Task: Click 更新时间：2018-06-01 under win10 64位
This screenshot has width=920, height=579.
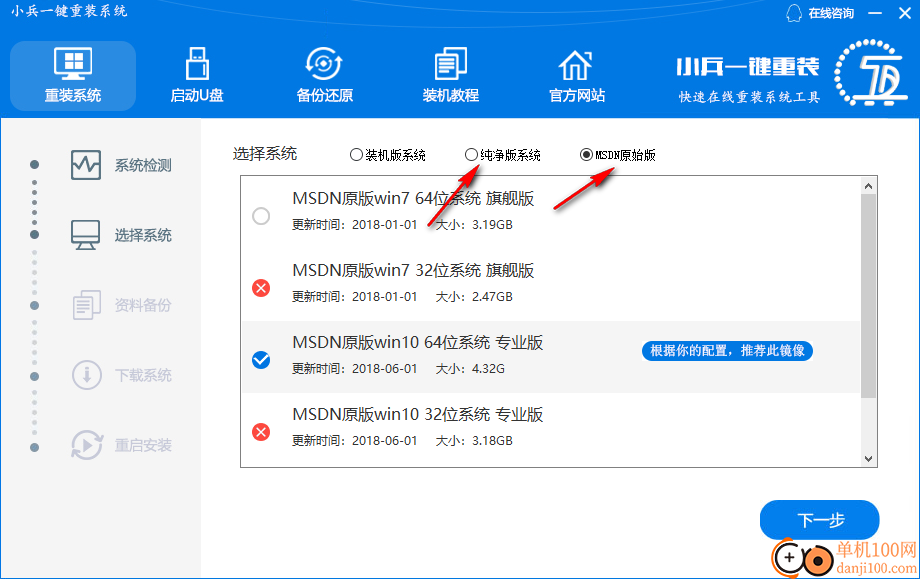Action: 354,369
